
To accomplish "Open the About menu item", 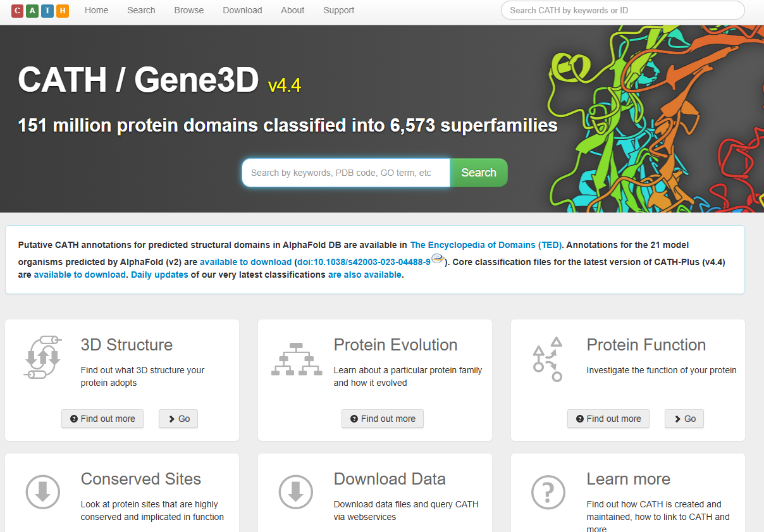I will tap(293, 10).
